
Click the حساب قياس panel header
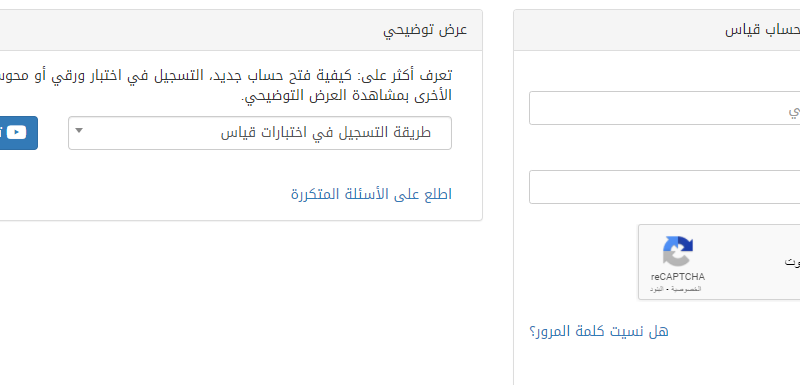click(657, 30)
